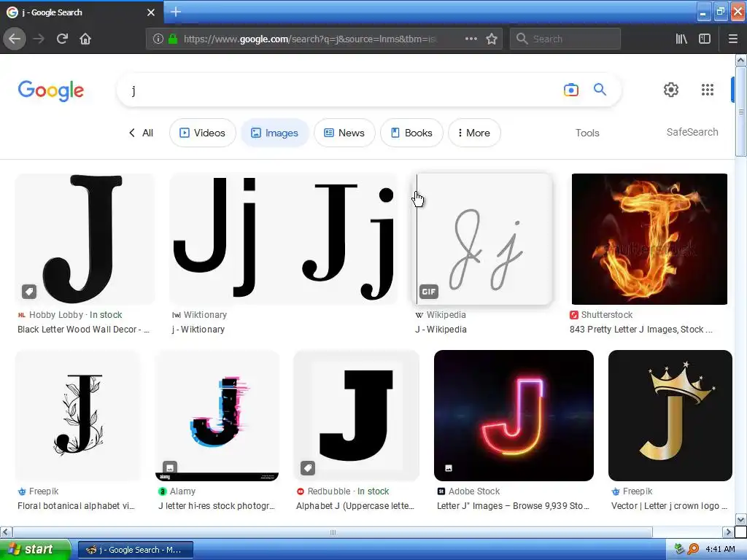
Task: Click the network tray icon in taskbar
Action: click(680, 549)
